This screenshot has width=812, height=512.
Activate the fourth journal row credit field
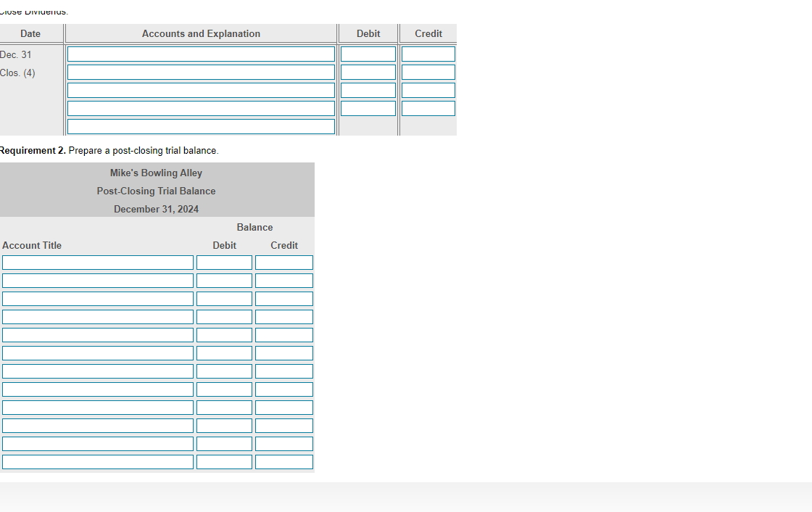[428, 108]
